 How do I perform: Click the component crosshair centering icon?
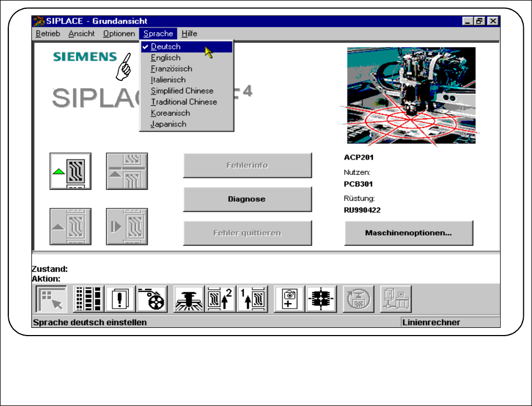pos(321,299)
